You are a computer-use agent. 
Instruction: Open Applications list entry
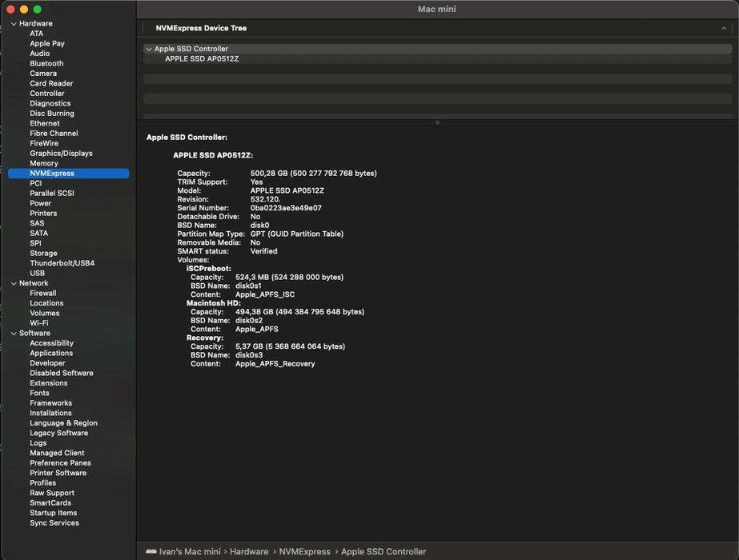51,354
